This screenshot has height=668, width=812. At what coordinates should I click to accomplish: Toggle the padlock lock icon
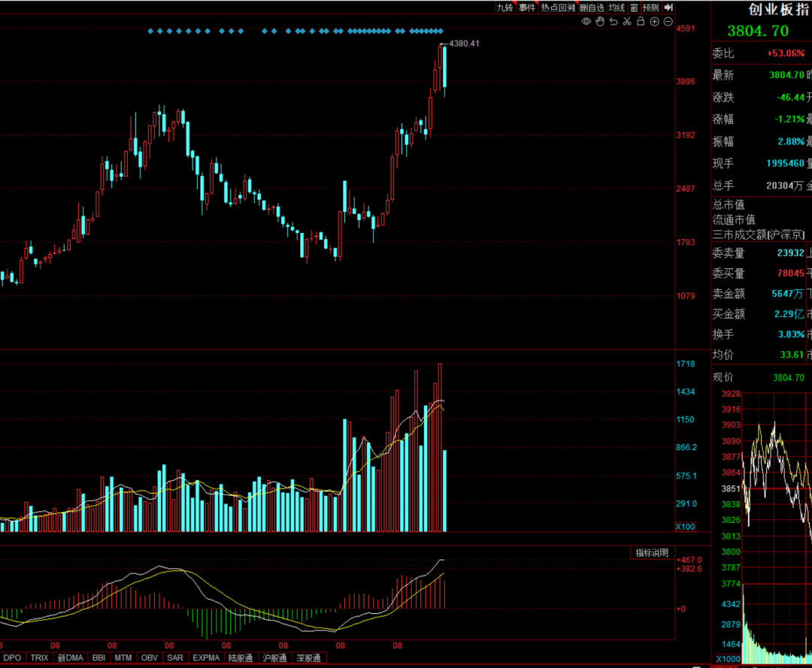click(641, 21)
